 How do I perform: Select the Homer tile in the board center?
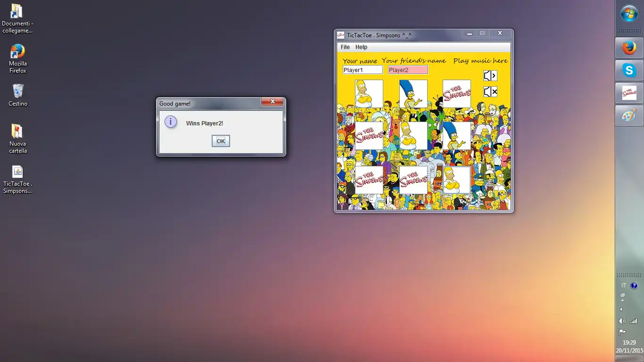point(413,136)
